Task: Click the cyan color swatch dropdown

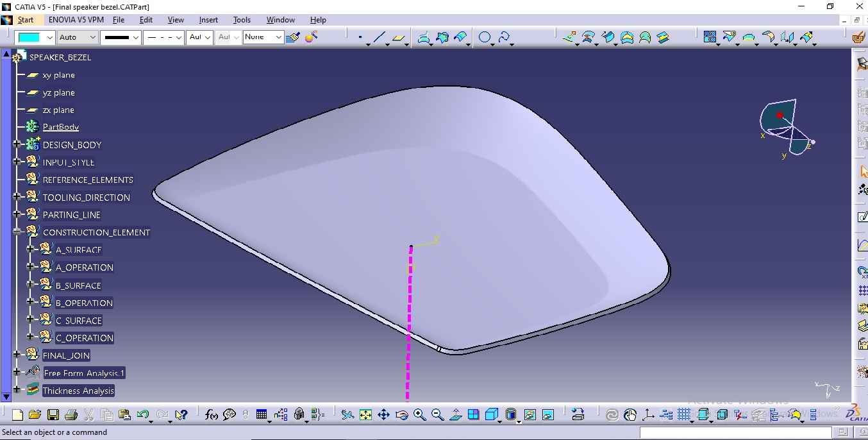Action: coord(49,38)
